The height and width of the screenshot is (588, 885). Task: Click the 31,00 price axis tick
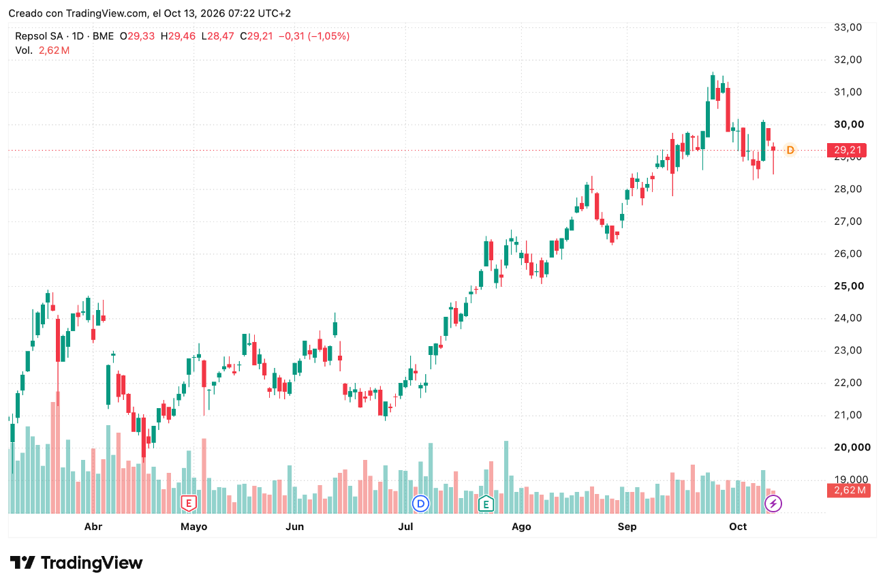(848, 92)
